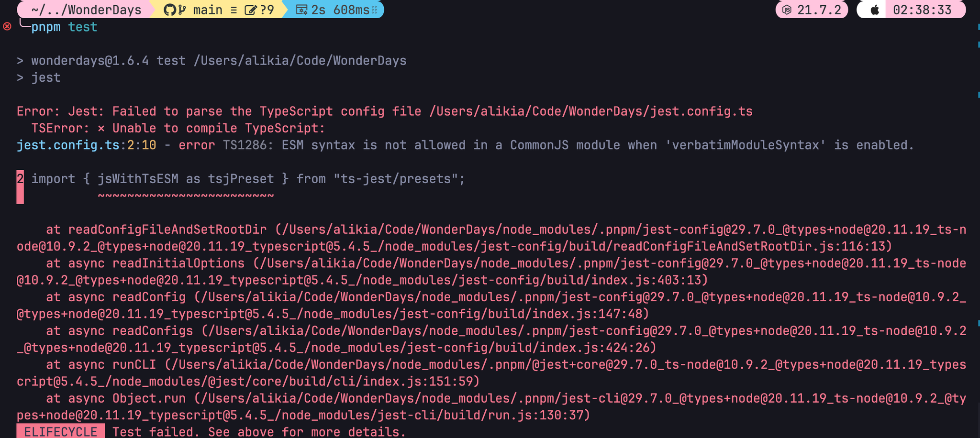Click the three-line icon after main
Screen dimensions: 980x438
[234, 10]
